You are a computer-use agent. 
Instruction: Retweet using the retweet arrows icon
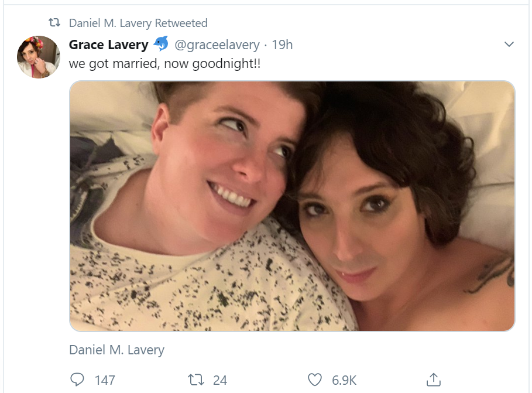(x=195, y=380)
